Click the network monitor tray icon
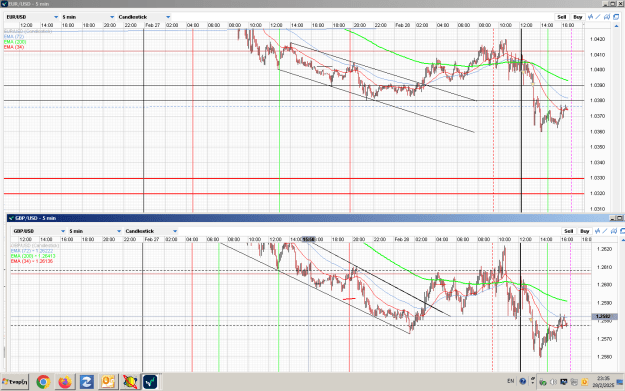This screenshot has height=391, width=625. coord(564,382)
